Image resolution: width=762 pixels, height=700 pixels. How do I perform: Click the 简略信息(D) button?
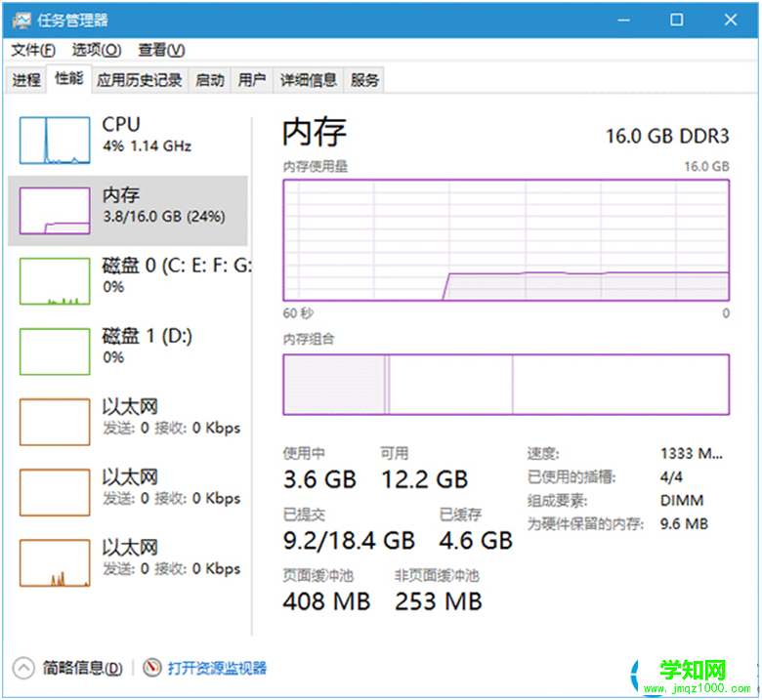point(83,668)
